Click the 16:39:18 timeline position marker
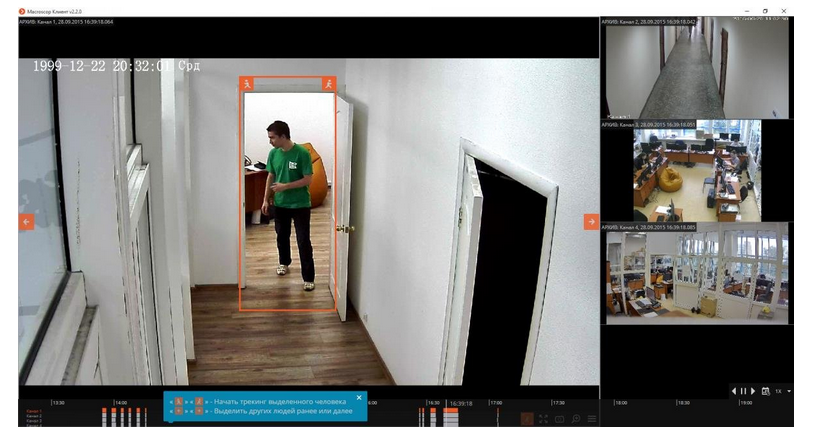Image resolution: width=816 pixels, height=427 pixels. (461, 403)
